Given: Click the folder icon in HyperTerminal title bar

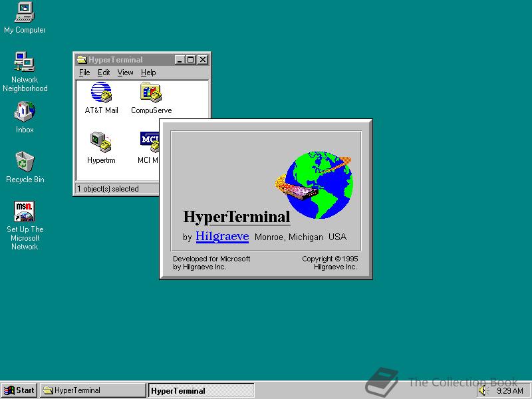Looking at the screenshot, I should (82, 60).
